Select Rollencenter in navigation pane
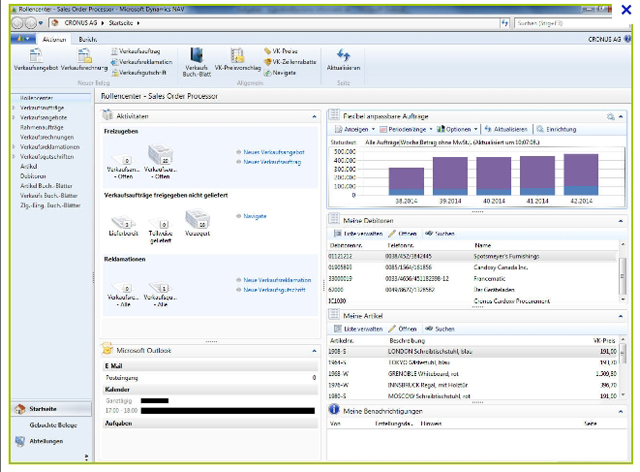 [51, 98]
